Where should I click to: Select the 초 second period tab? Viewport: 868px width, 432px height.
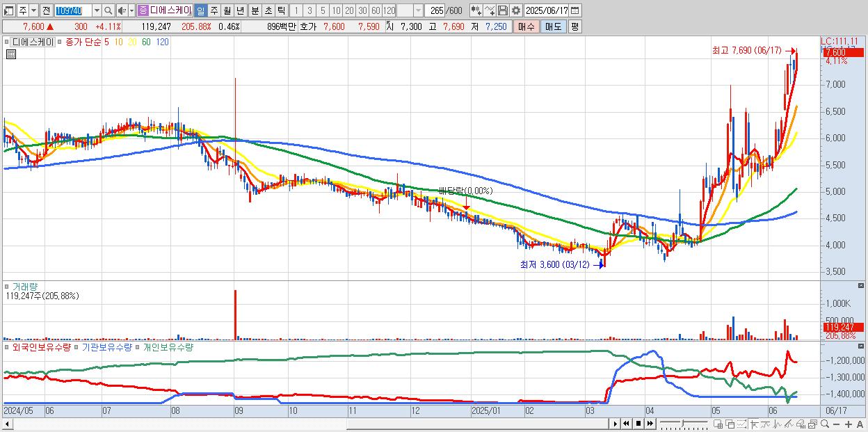(x=268, y=10)
